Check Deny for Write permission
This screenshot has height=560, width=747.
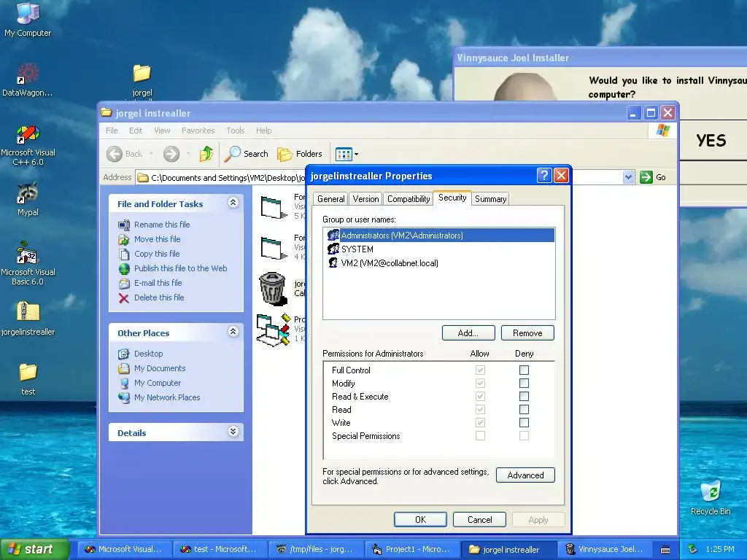tap(524, 422)
